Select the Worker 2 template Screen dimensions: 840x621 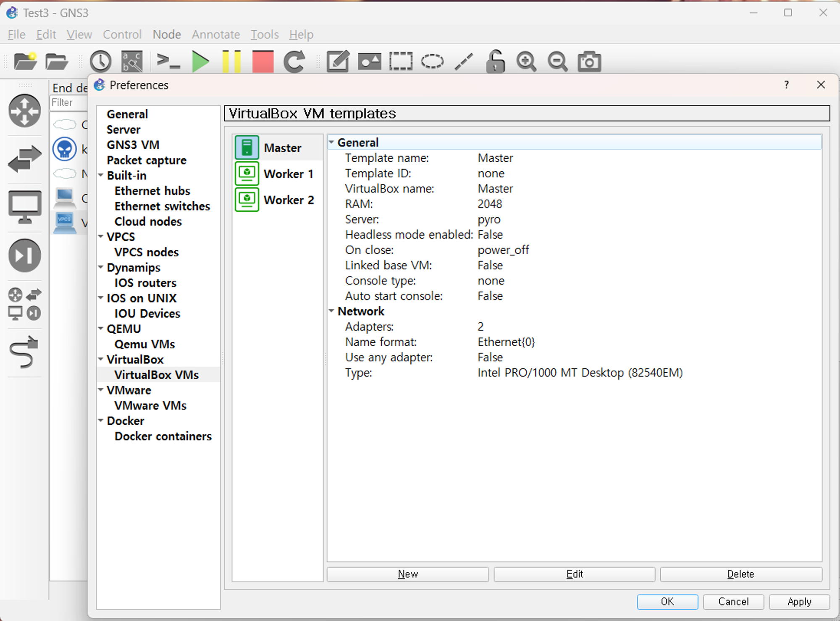277,200
